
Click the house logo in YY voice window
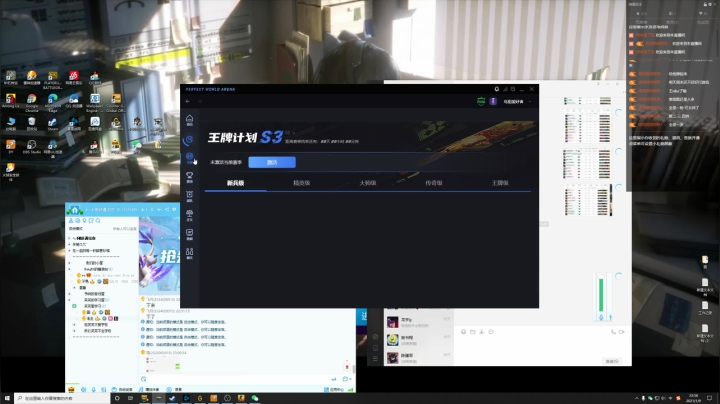(74, 209)
